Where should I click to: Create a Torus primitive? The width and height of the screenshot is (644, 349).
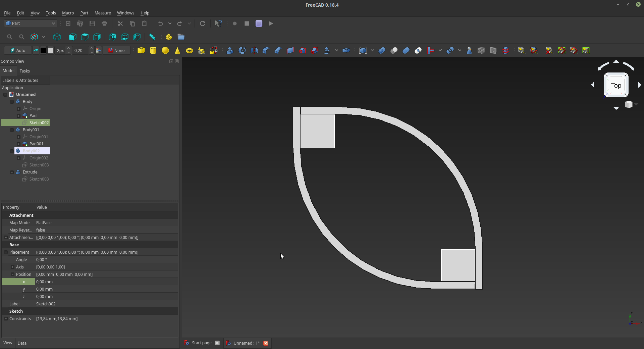[x=190, y=50]
